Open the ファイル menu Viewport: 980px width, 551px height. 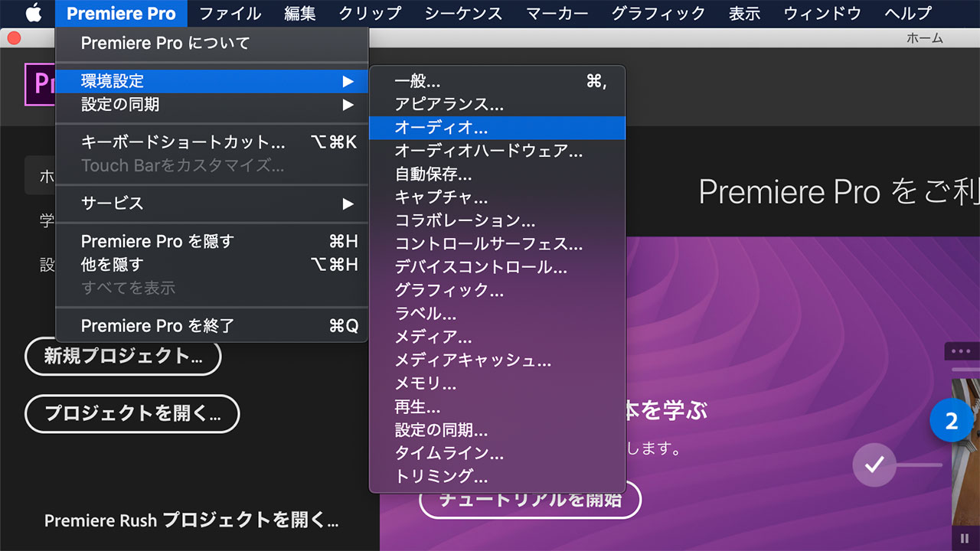(230, 13)
